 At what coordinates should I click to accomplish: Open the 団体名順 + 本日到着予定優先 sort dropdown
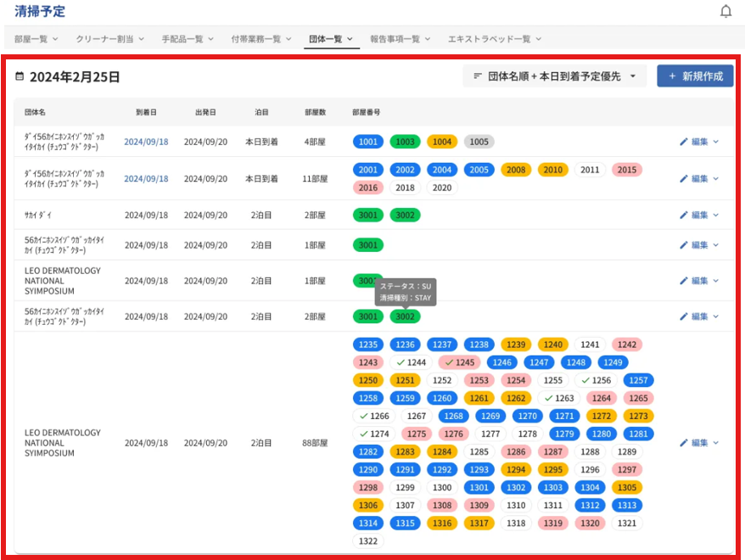point(555,76)
